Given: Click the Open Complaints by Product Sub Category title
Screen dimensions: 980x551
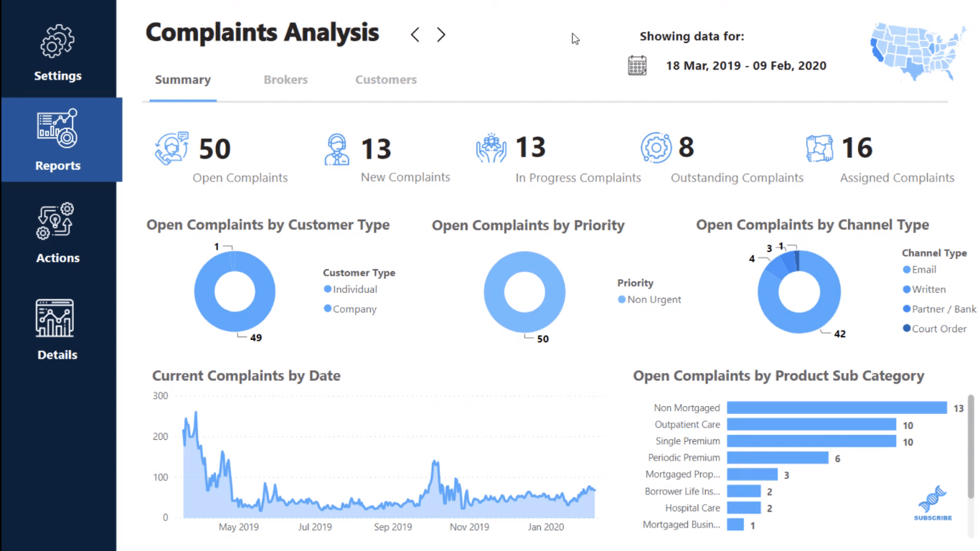Looking at the screenshot, I should 778,376.
